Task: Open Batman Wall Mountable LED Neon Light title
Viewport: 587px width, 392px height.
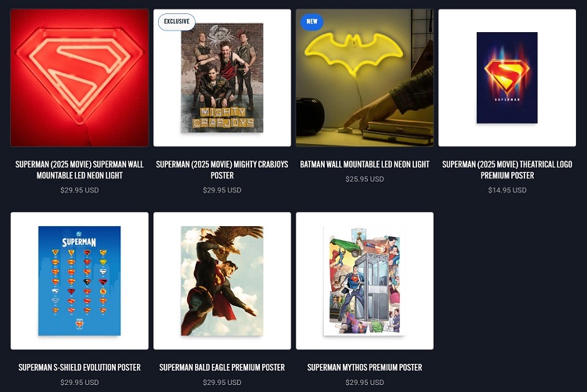Action: (365, 164)
